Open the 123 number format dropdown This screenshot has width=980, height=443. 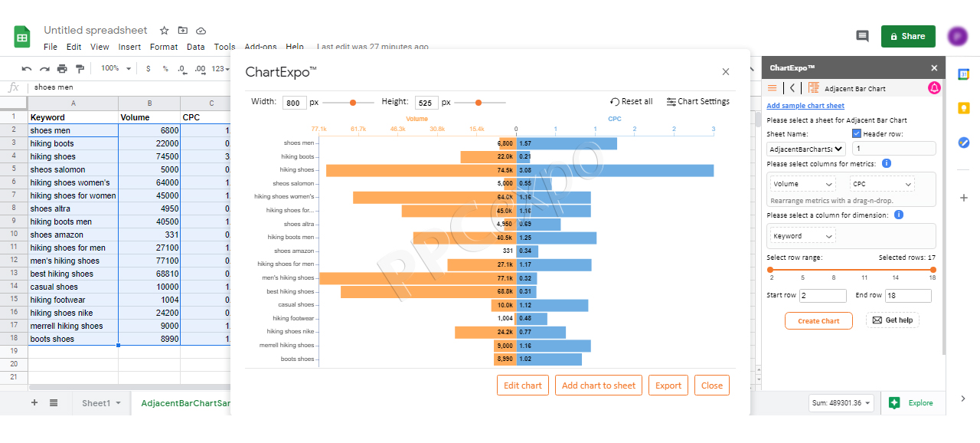(x=220, y=68)
